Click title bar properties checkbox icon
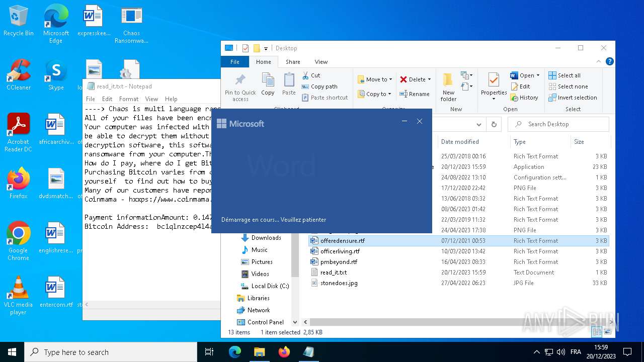Screen dimensions: 644x362 click(x=246, y=48)
